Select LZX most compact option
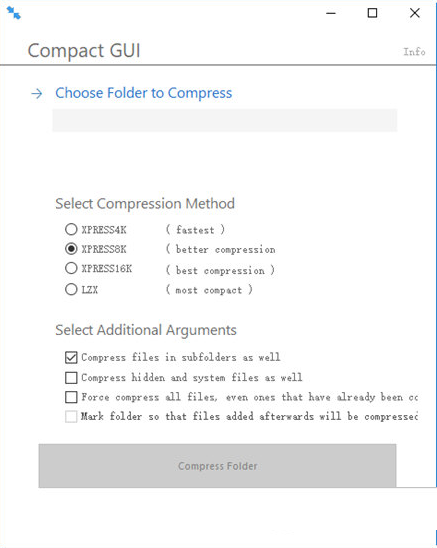Screen dimensions: 437x548 point(71,289)
